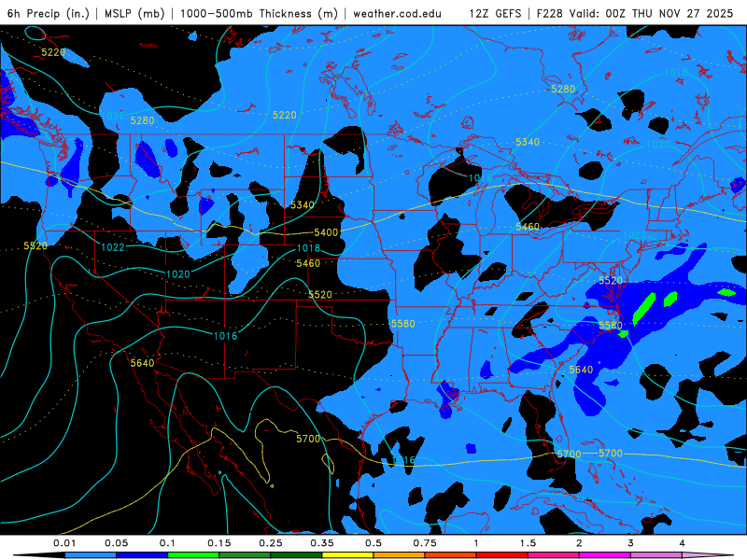Click the 0.15 legend value

(x=219, y=543)
